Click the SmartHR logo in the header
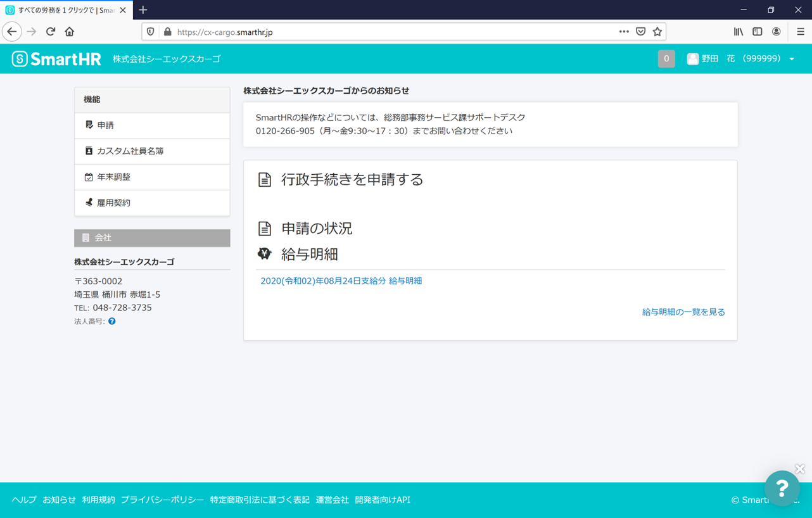812x518 pixels. click(x=56, y=58)
